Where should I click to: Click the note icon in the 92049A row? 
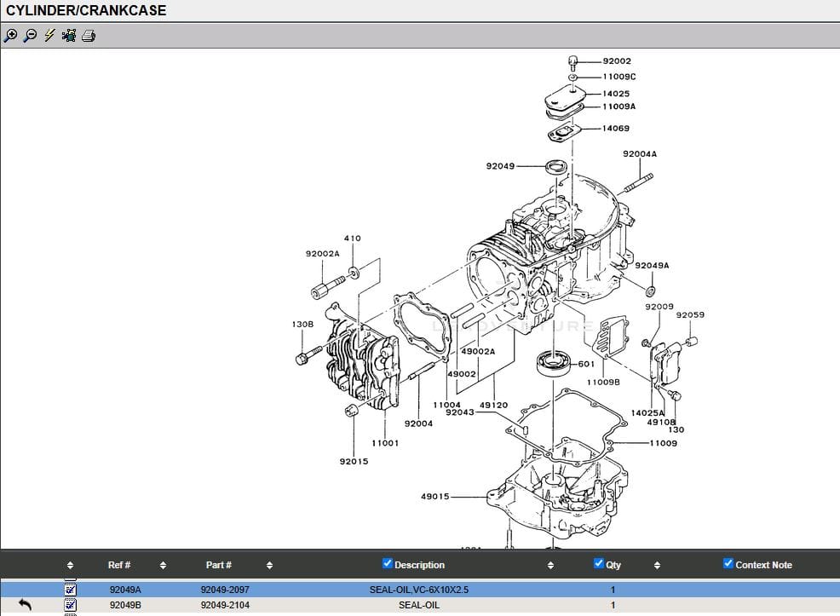coord(71,589)
